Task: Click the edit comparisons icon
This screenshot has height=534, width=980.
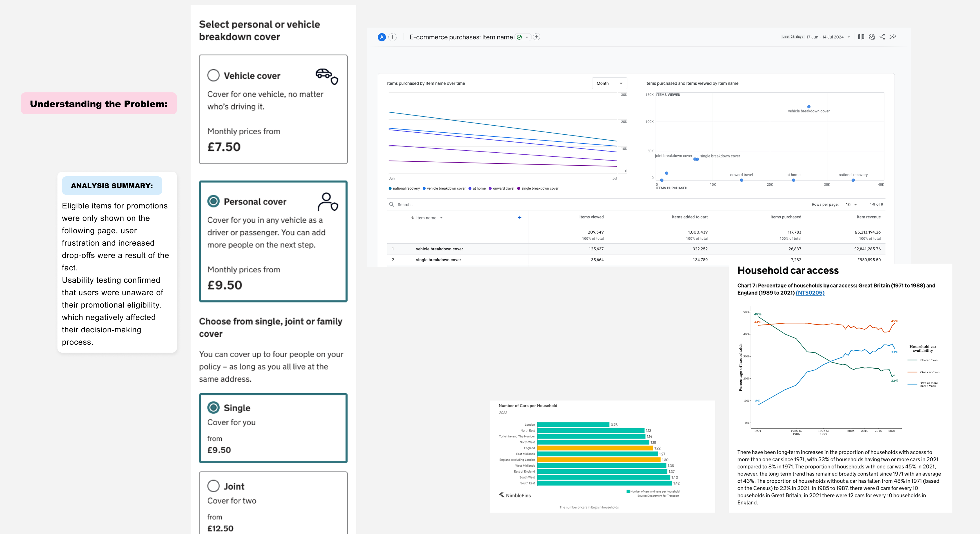Action: click(x=861, y=37)
